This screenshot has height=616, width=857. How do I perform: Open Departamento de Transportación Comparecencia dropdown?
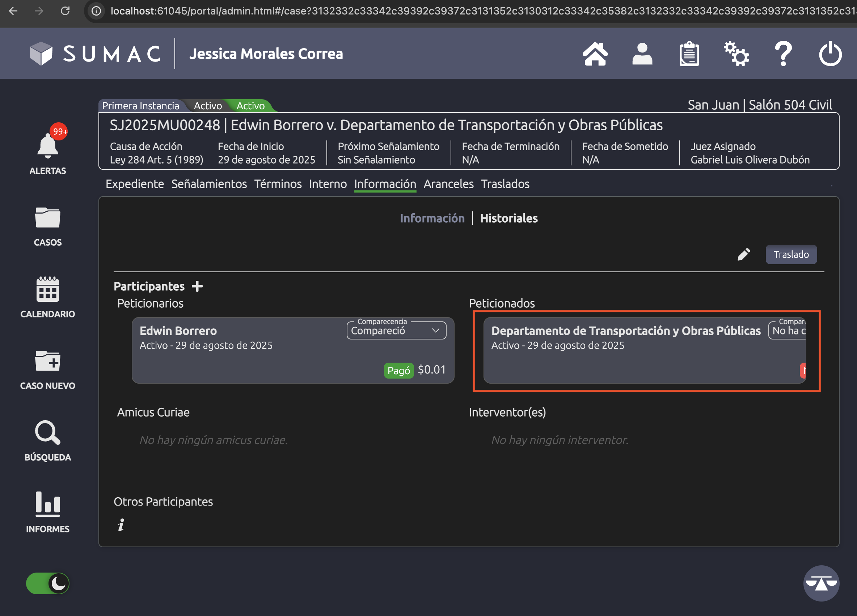788,331
